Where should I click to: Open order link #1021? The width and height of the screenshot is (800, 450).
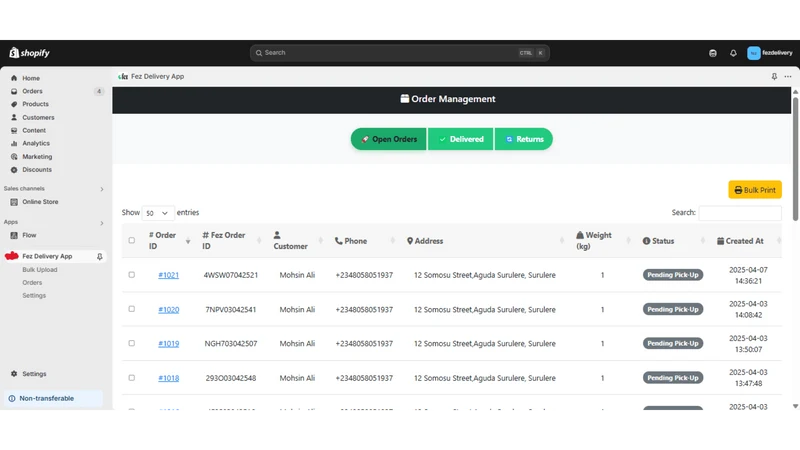coord(168,275)
